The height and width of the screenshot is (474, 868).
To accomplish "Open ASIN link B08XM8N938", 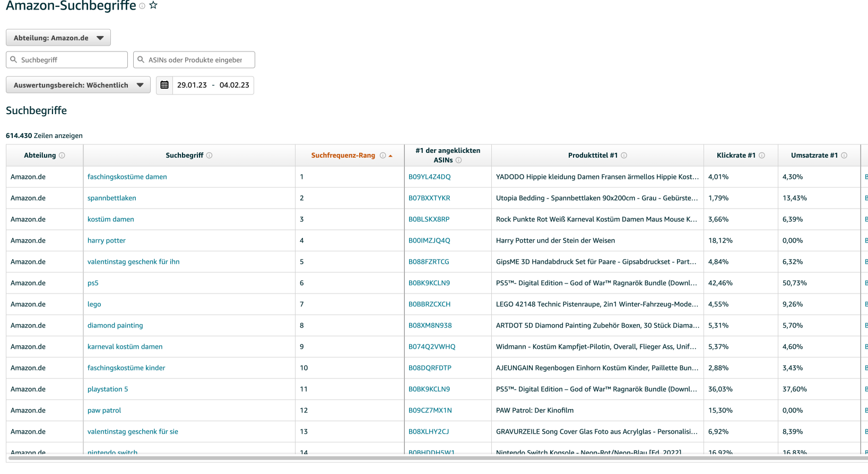I will coord(430,325).
